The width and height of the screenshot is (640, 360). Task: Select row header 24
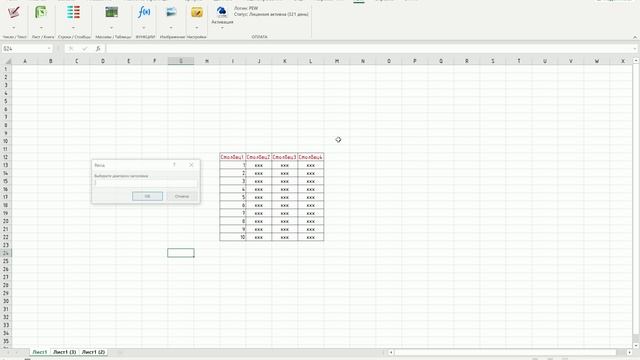click(6, 253)
